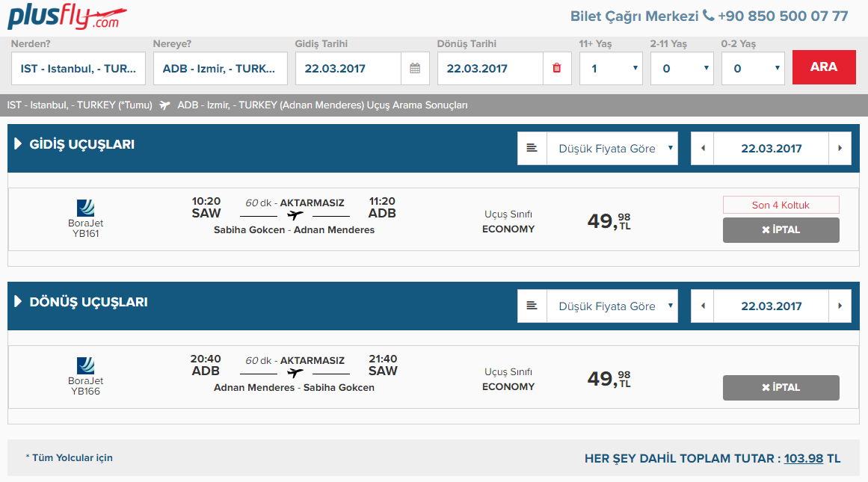Click the BoraJet YB161 airline logo

click(85, 208)
